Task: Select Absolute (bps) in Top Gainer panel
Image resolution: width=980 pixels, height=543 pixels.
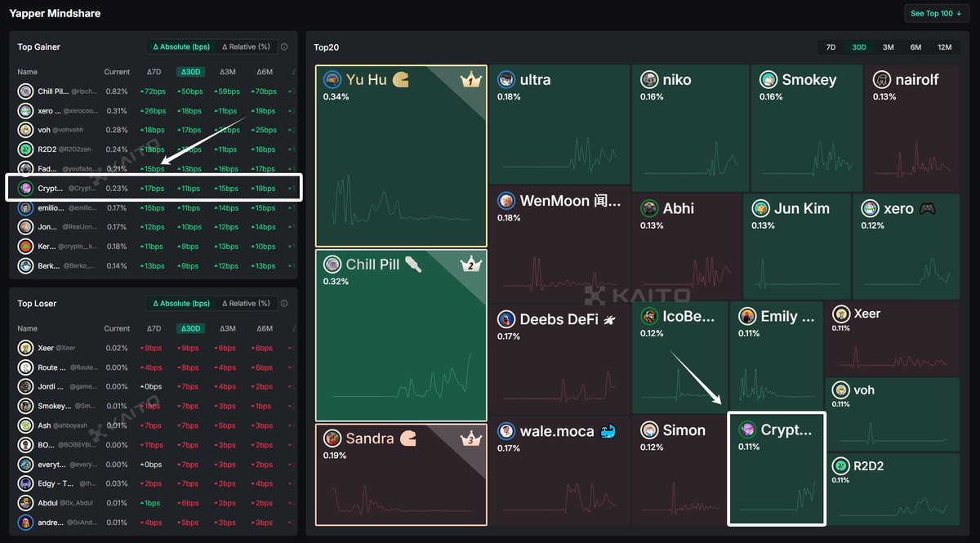Action: [x=181, y=47]
